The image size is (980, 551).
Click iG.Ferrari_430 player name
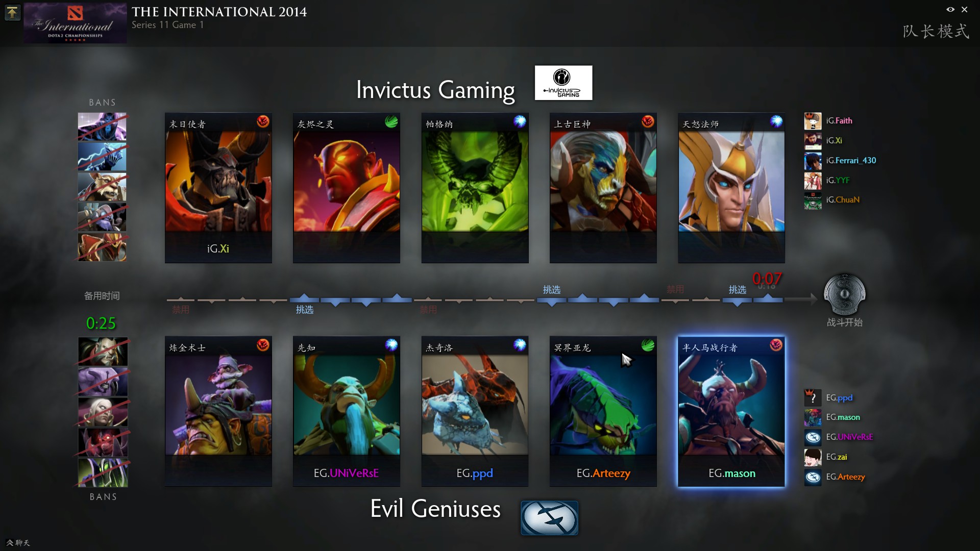tap(851, 160)
